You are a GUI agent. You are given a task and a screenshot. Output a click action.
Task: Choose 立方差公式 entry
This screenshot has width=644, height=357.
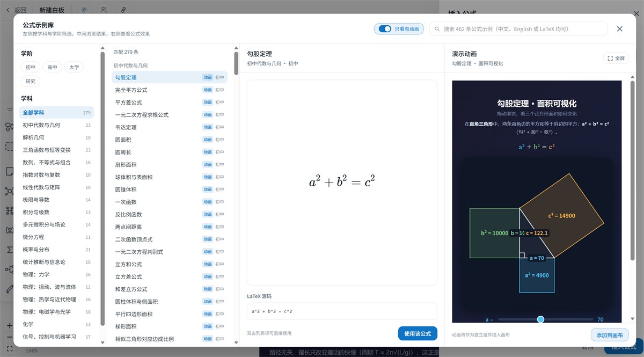[170, 276]
